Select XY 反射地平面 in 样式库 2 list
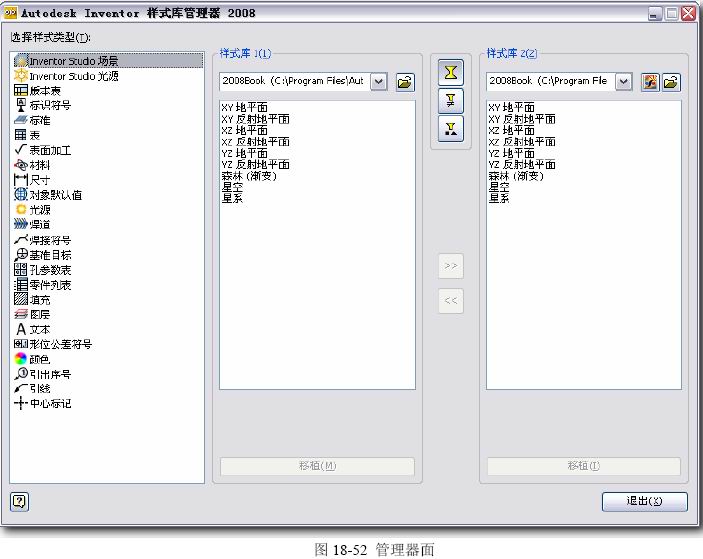The image size is (703, 559). point(522,119)
